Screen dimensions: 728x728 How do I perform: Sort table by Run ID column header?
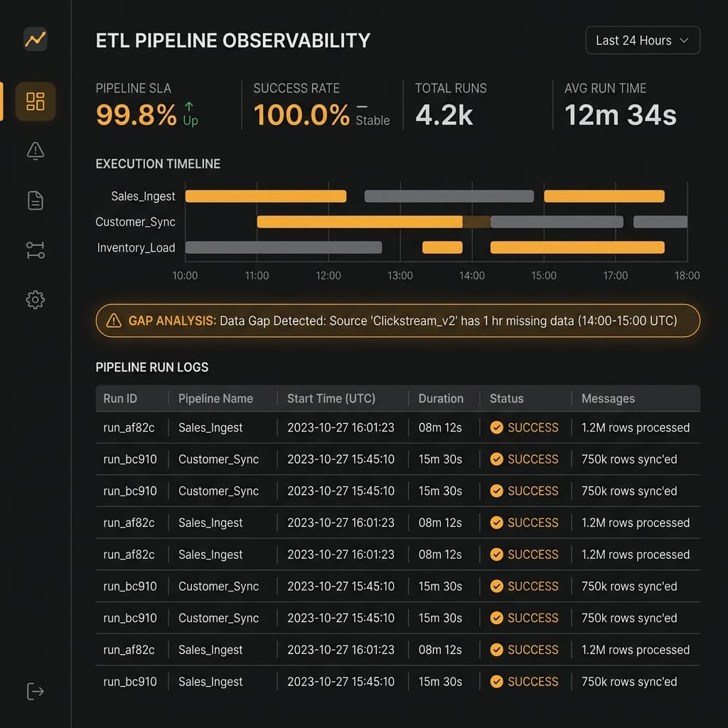point(120,398)
